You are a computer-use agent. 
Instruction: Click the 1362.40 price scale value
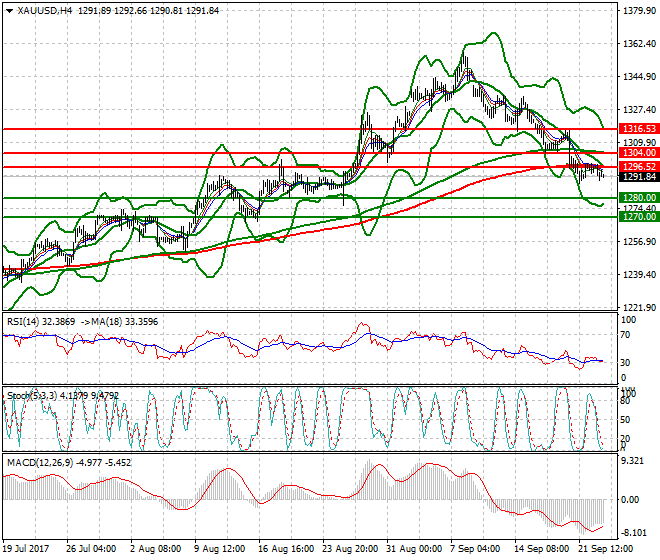point(639,44)
